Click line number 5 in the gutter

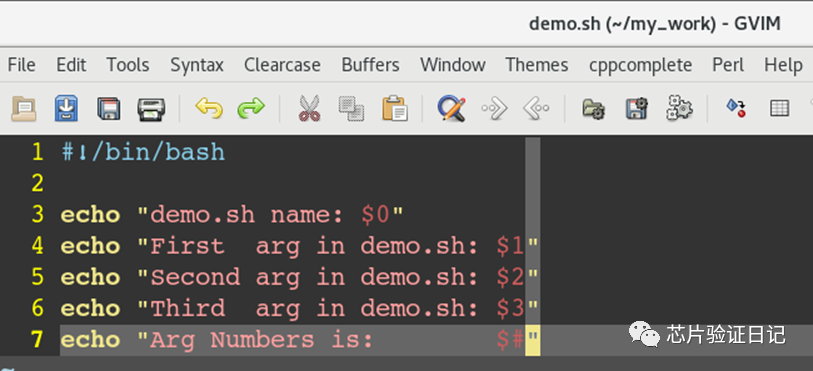(x=37, y=277)
